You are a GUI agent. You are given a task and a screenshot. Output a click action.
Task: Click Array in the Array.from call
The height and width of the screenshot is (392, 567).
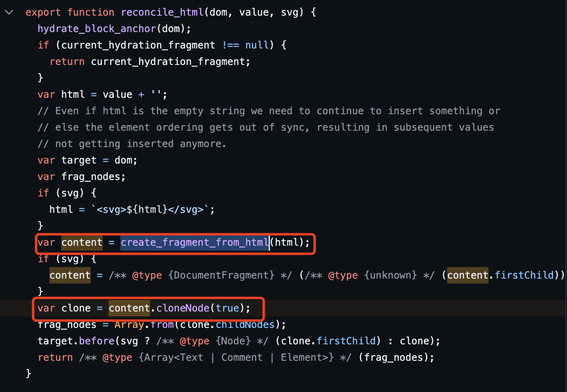[129, 325]
